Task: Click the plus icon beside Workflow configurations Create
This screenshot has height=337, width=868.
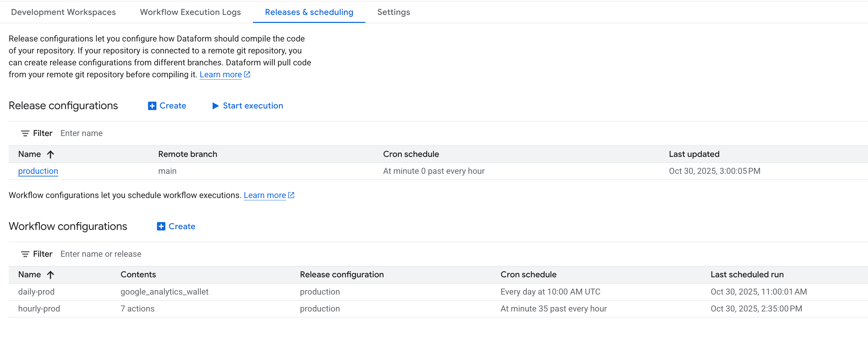Action: 161,227
